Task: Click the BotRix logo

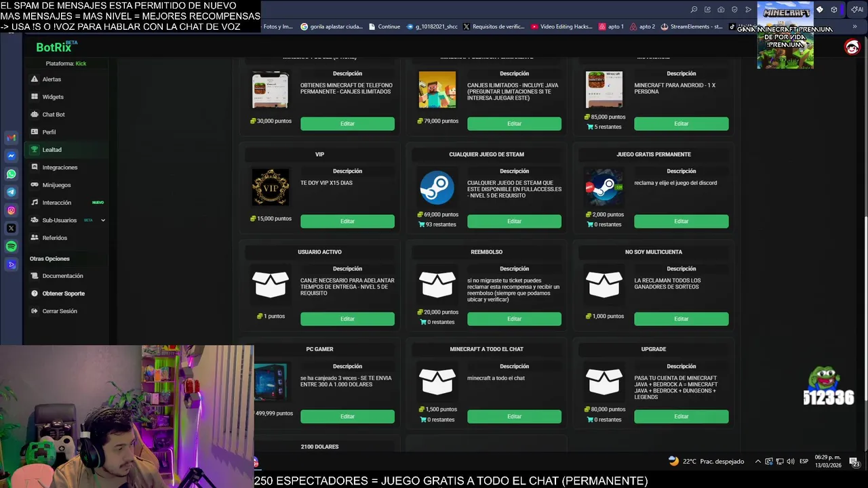Action: [x=56, y=47]
